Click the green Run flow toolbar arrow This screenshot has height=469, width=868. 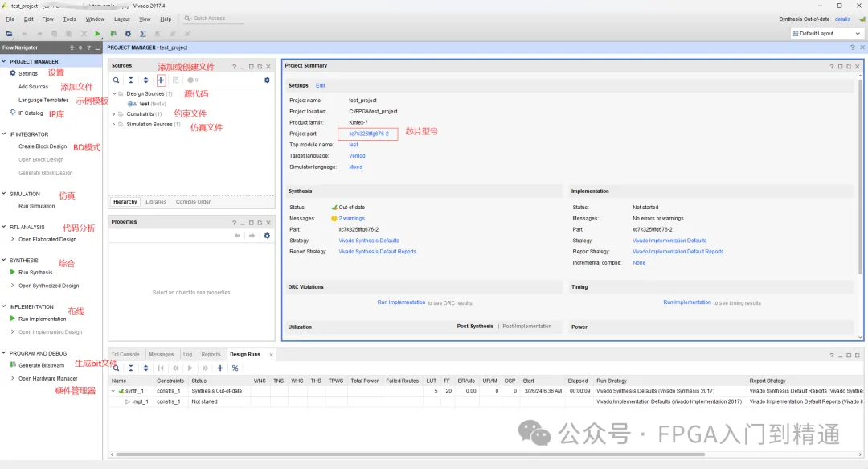[97, 34]
